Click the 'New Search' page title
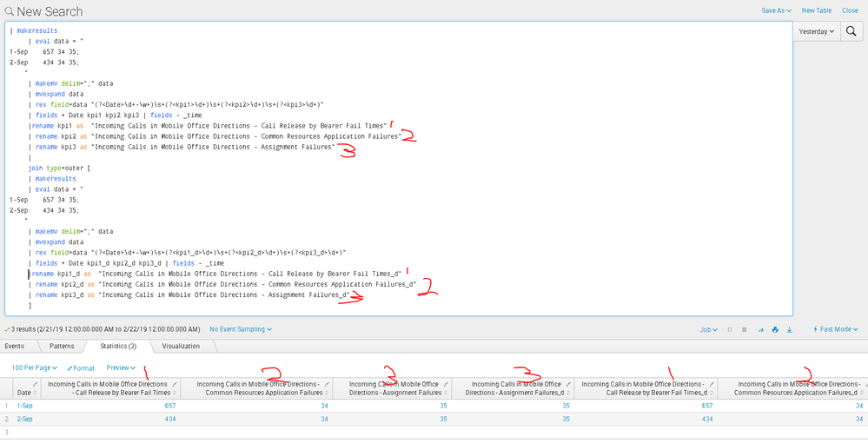This screenshot has height=443, width=868. 50,11
